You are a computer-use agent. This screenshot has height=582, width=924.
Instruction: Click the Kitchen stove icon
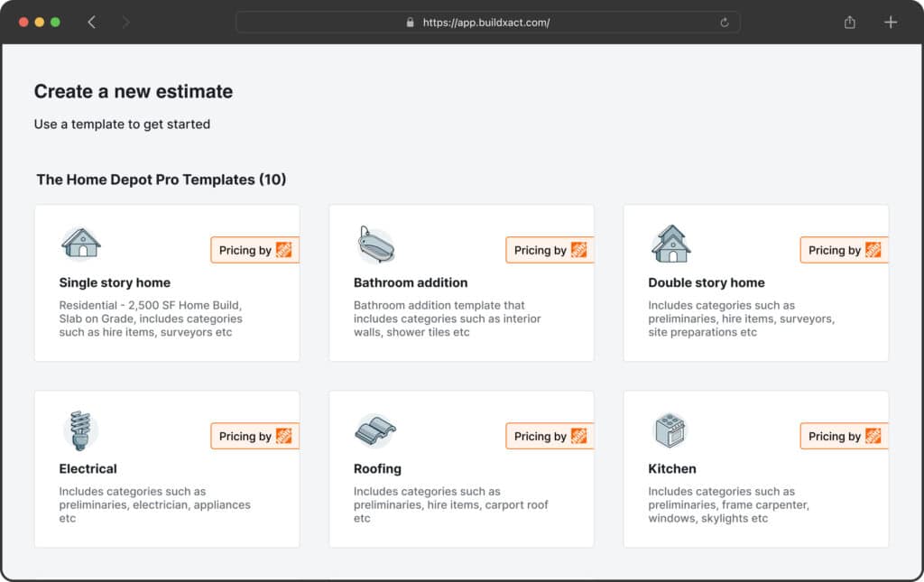click(670, 430)
